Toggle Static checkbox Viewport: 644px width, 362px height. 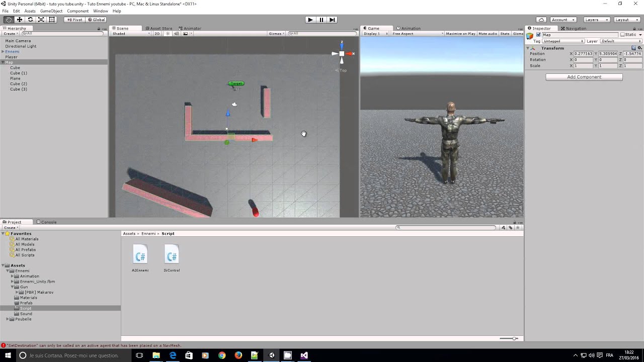point(622,35)
